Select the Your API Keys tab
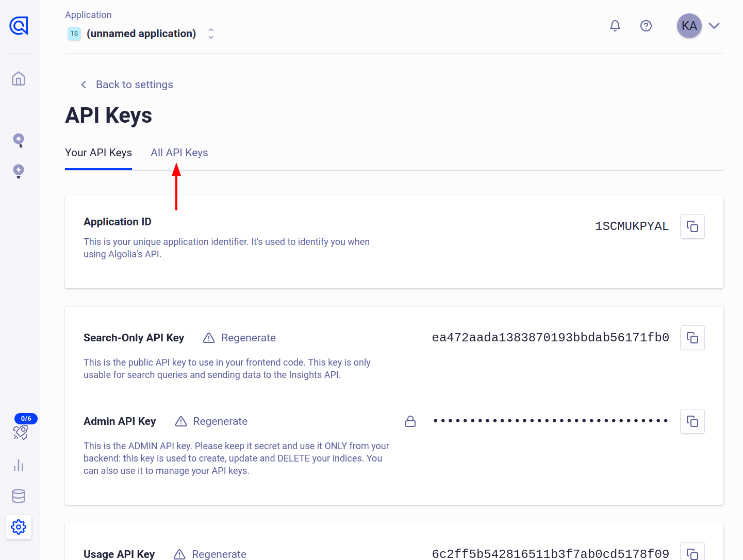Image resolution: width=743 pixels, height=560 pixels. tap(98, 153)
